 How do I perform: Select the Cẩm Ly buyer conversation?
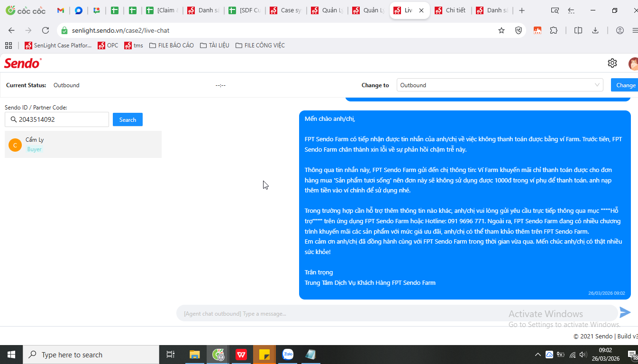(83, 145)
